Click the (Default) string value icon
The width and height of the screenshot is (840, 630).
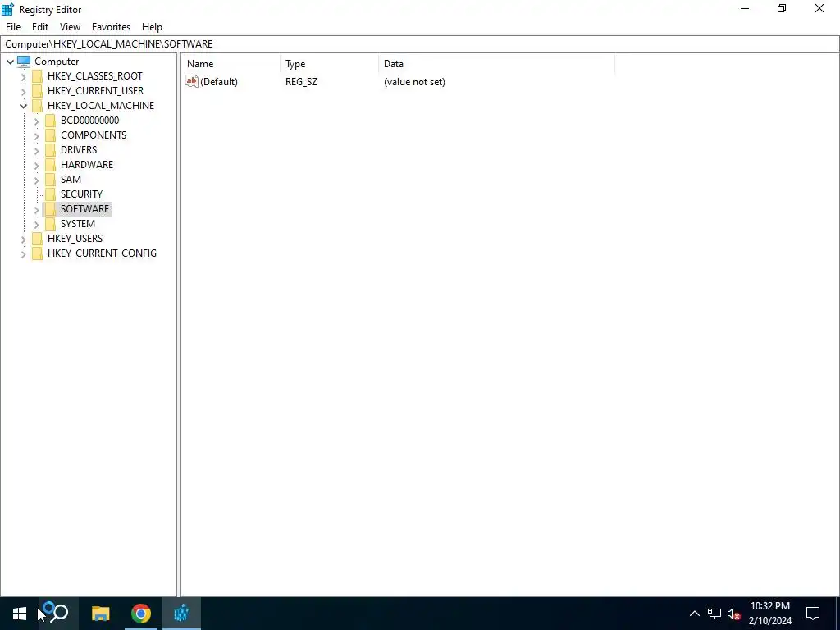(192, 81)
